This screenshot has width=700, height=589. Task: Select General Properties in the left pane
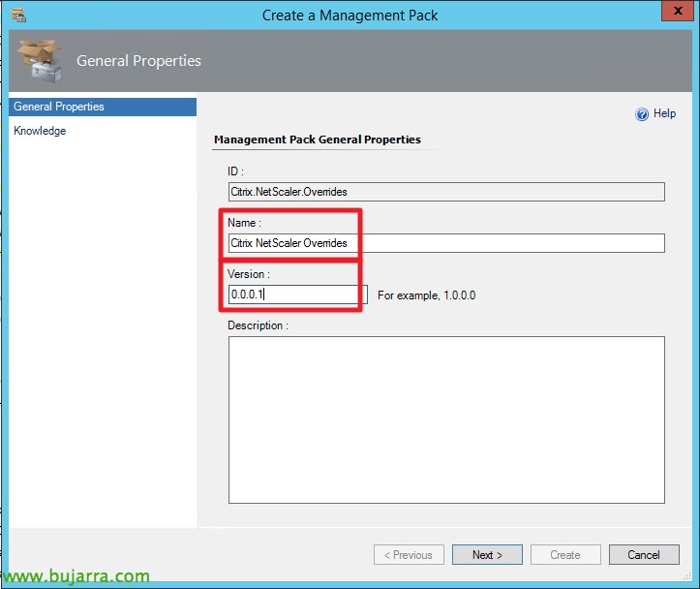pos(103,107)
